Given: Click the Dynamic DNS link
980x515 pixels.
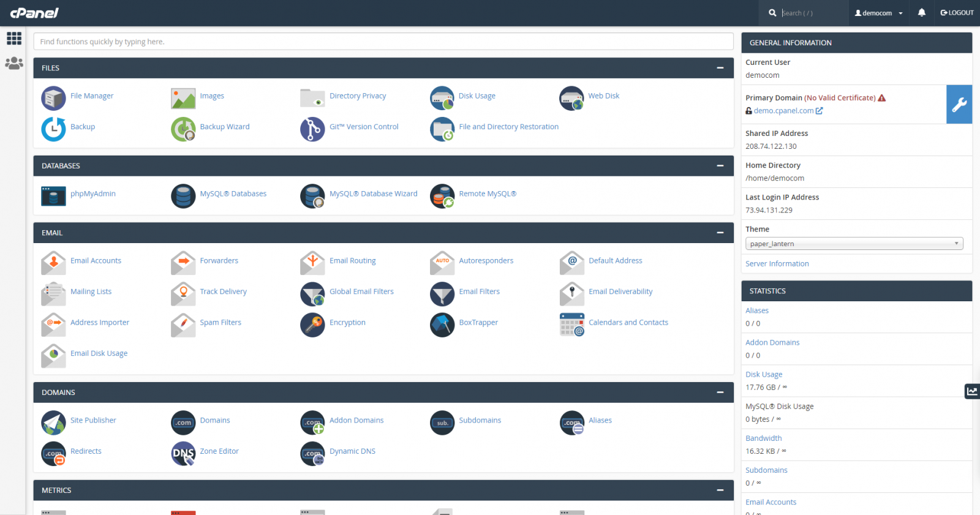Looking at the screenshot, I should (x=352, y=451).
